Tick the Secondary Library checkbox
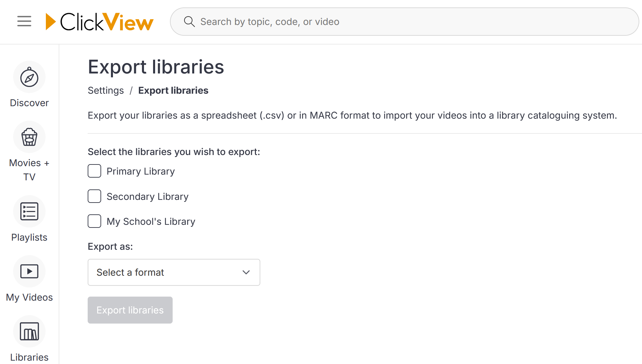 pyautogui.click(x=94, y=196)
